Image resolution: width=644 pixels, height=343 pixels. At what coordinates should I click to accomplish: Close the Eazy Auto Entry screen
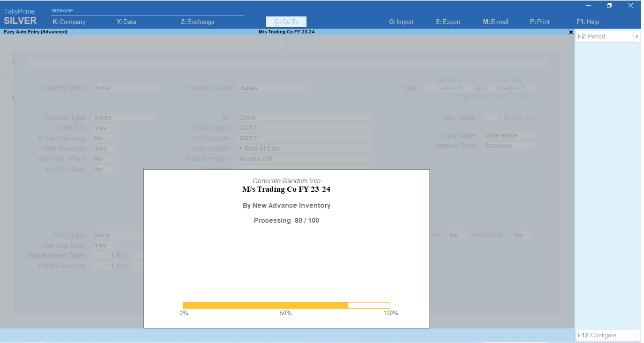(571, 32)
